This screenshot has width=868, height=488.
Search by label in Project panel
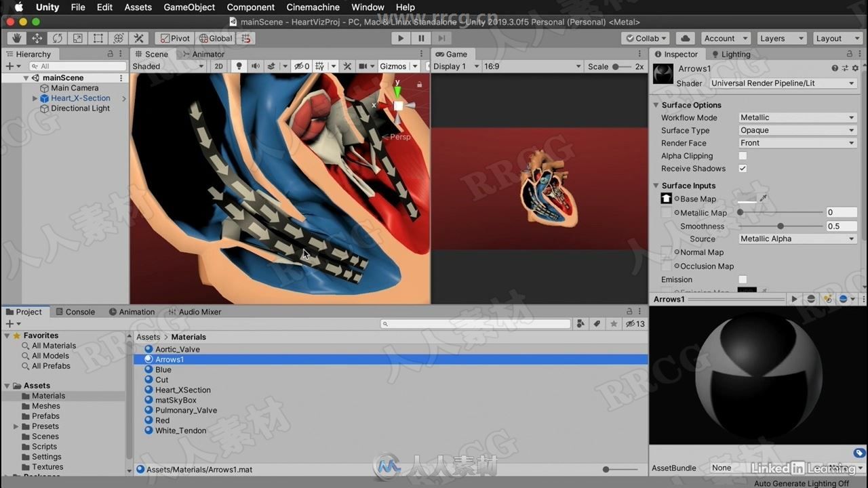pyautogui.click(x=597, y=324)
